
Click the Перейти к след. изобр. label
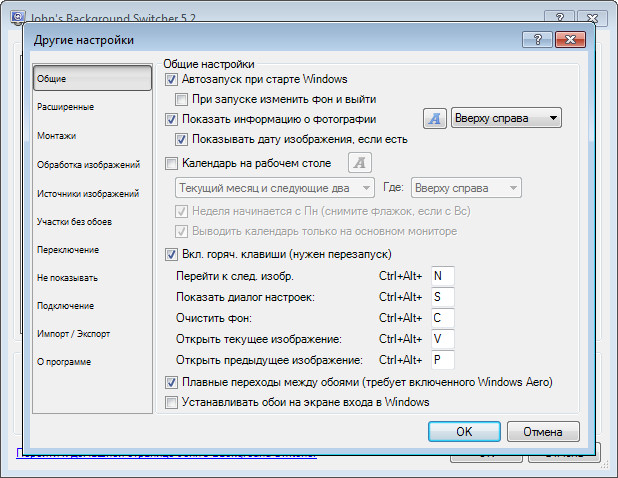(x=235, y=276)
